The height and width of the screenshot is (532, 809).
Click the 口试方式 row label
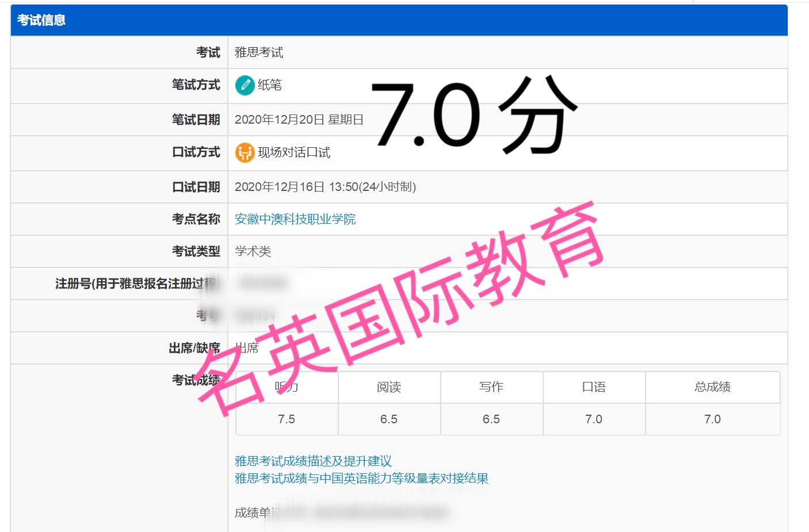196,152
